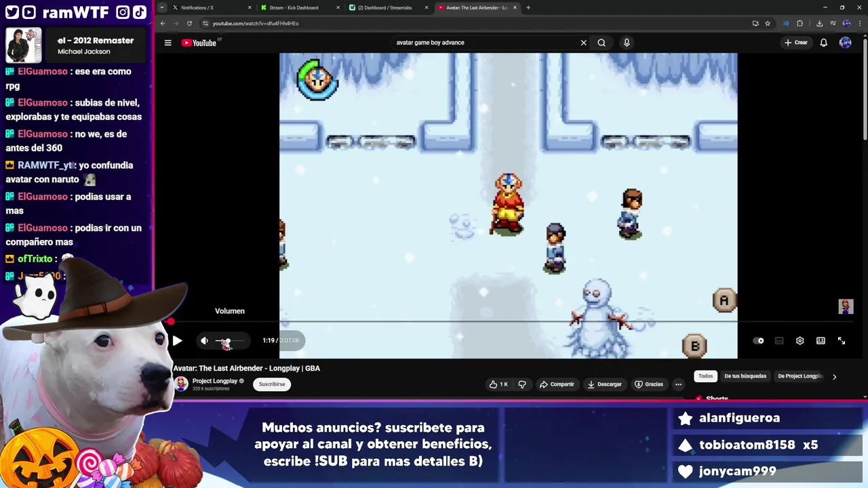Select the De tus búsquedas chip

[745, 376]
